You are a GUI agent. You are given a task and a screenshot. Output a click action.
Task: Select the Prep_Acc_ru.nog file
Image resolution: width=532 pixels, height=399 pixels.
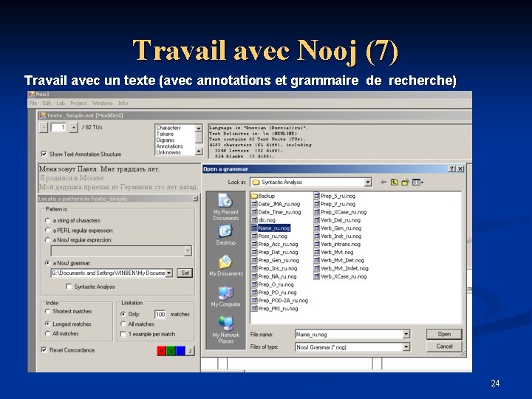click(x=275, y=245)
